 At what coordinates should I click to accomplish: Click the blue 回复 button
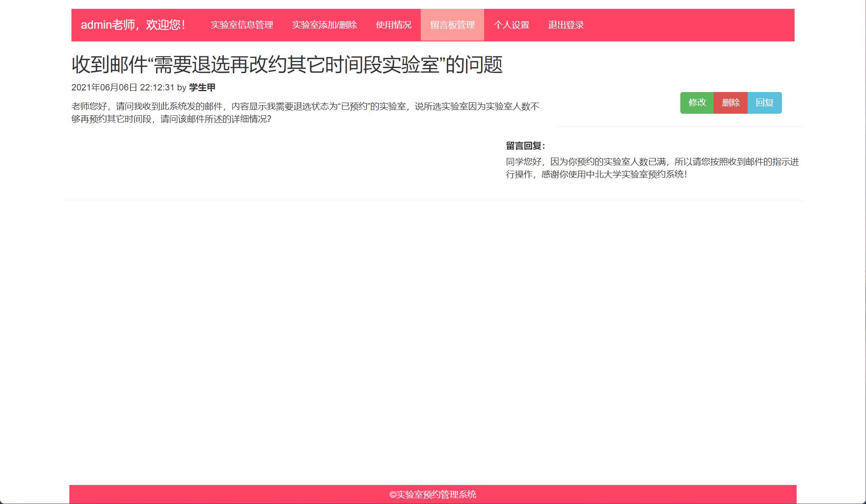765,102
